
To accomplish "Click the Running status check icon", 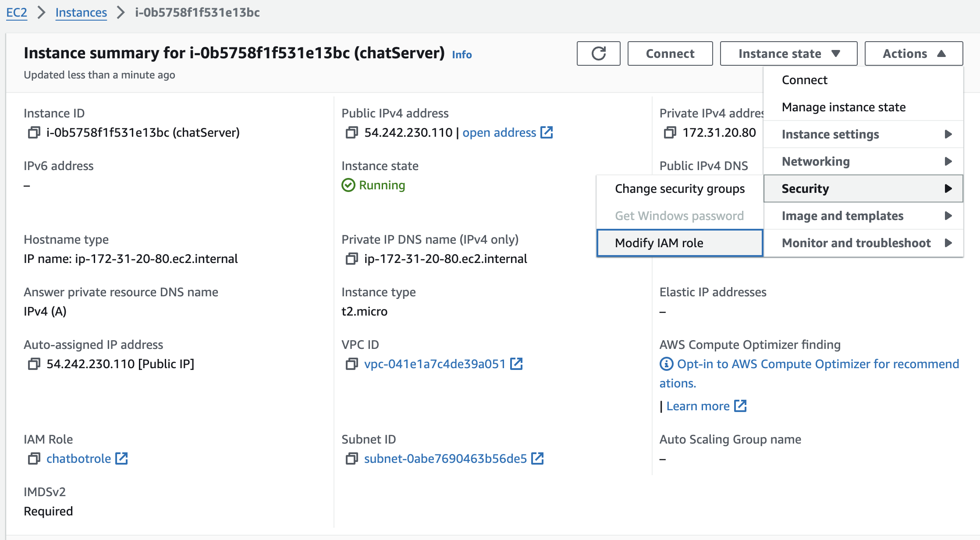I will [348, 185].
